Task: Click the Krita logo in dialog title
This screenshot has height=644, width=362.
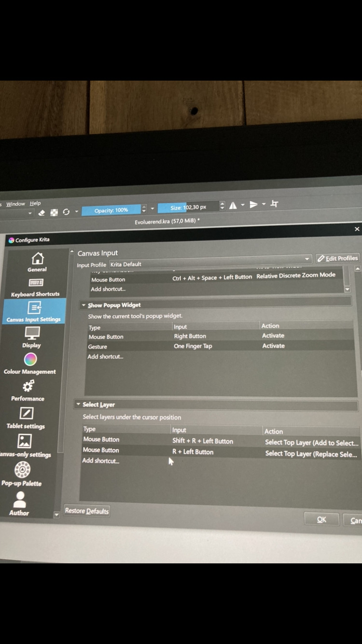Action: pos(11,240)
